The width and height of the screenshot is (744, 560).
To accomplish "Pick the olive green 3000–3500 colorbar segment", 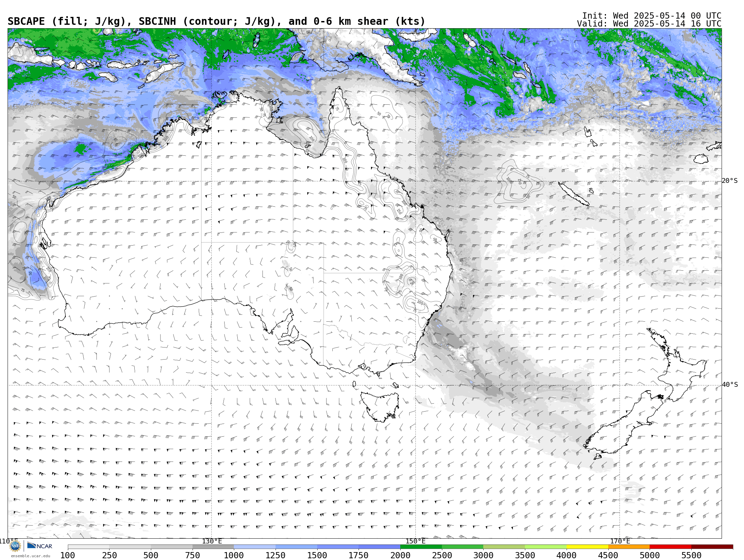I will 504,547.
